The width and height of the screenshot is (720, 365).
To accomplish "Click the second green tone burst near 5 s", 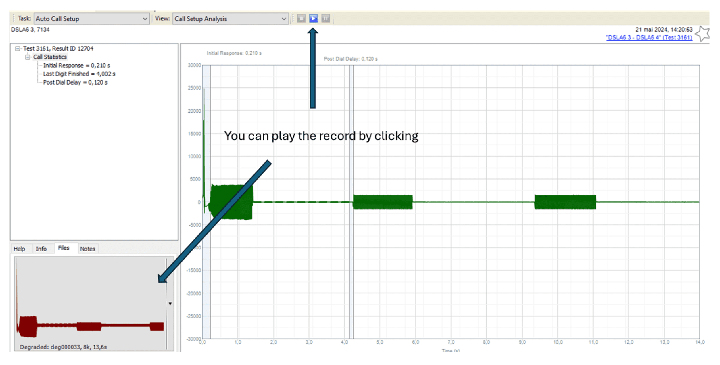I will 382,202.
